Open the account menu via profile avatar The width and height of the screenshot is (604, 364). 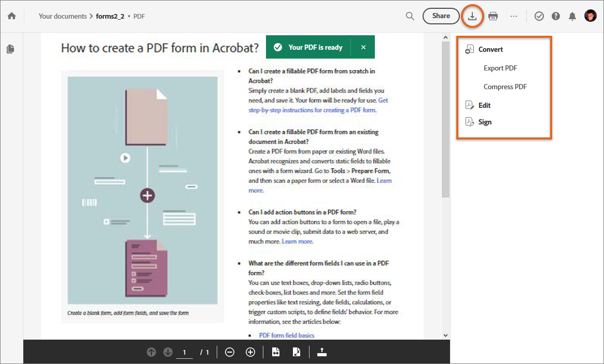click(591, 16)
